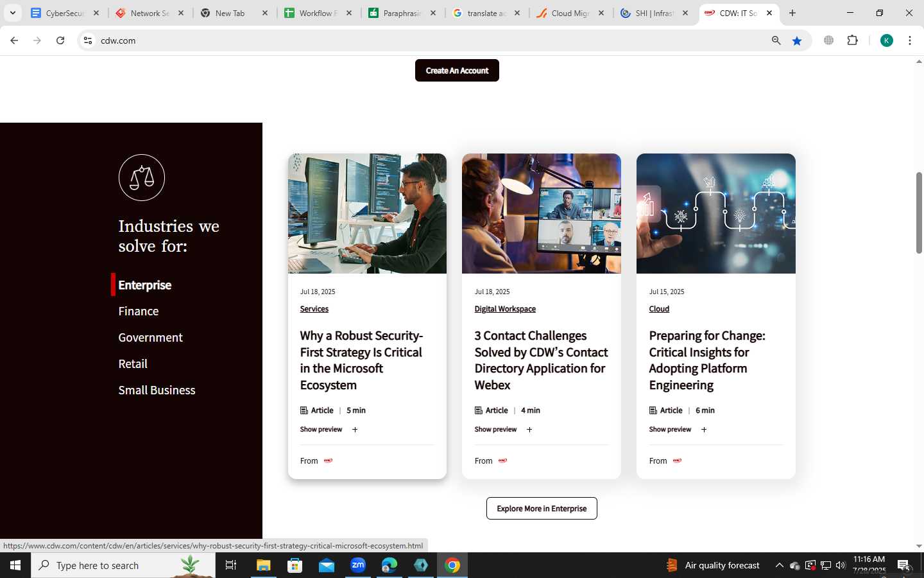Open File Explorer from taskbar
The width and height of the screenshot is (924, 578).
point(264,565)
